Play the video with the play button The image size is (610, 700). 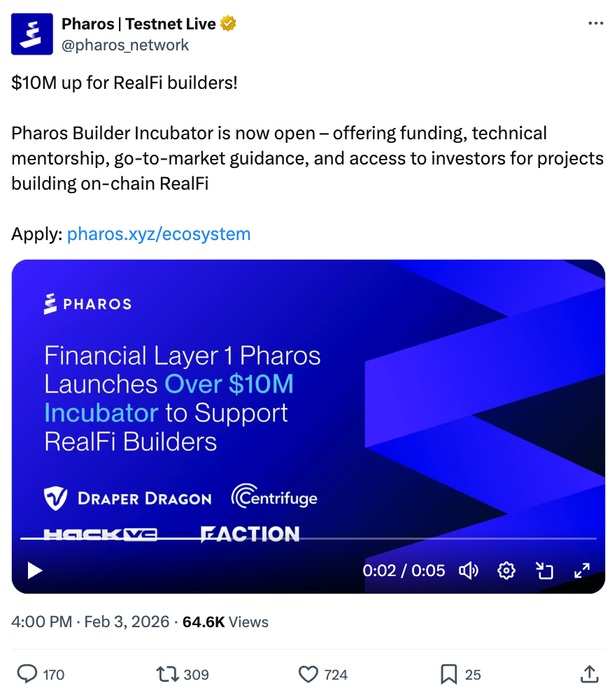coord(35,570)
